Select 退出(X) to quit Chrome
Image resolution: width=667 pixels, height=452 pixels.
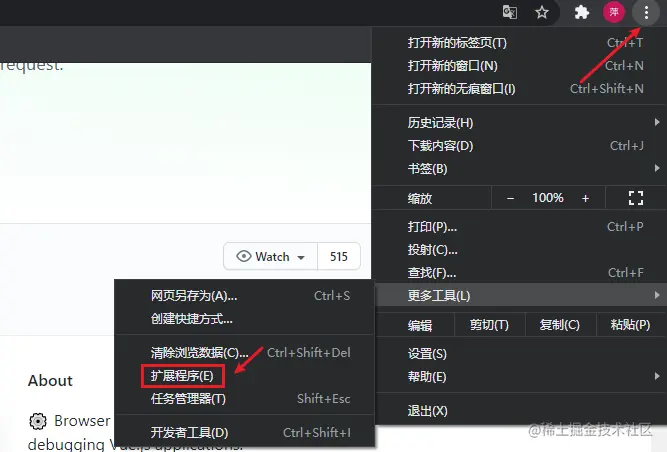tap(520, 411)
